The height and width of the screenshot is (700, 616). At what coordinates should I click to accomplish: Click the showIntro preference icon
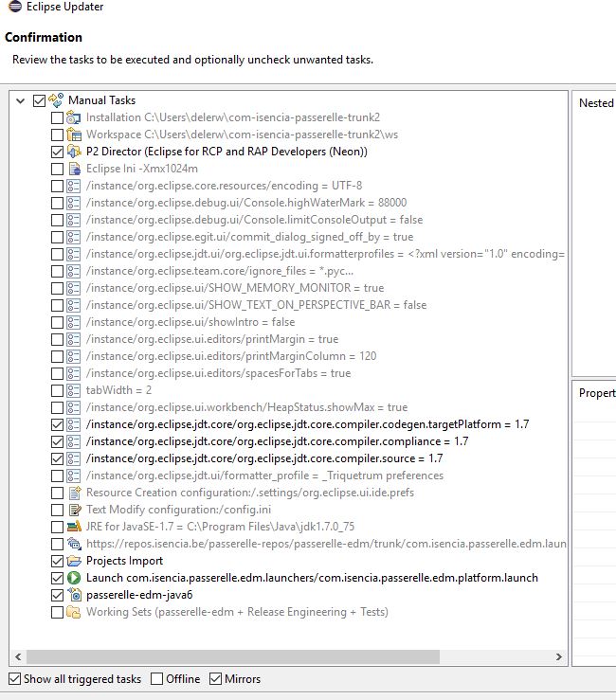pos(73,322)
